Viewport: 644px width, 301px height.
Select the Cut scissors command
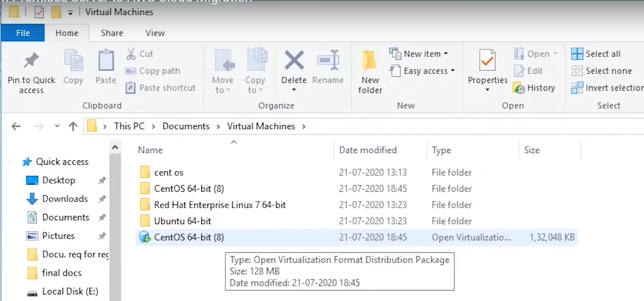pos(140,54)
